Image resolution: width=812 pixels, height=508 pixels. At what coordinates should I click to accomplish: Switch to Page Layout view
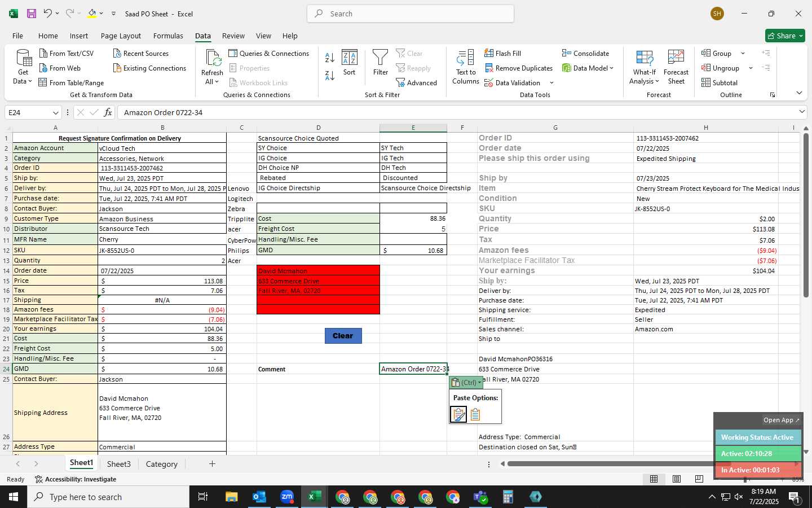point(677,479)
